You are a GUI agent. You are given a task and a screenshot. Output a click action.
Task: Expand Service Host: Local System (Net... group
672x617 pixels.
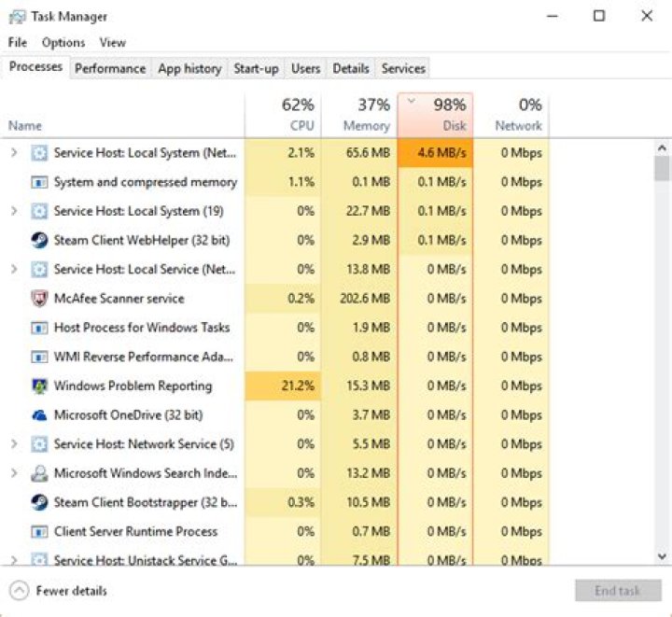(x=14, y=152)
